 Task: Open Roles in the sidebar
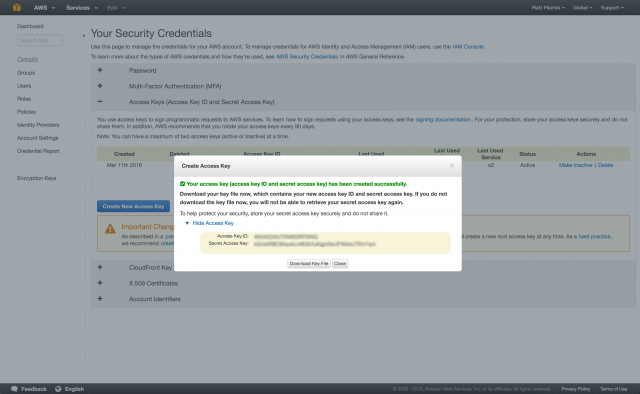[24, 99]
